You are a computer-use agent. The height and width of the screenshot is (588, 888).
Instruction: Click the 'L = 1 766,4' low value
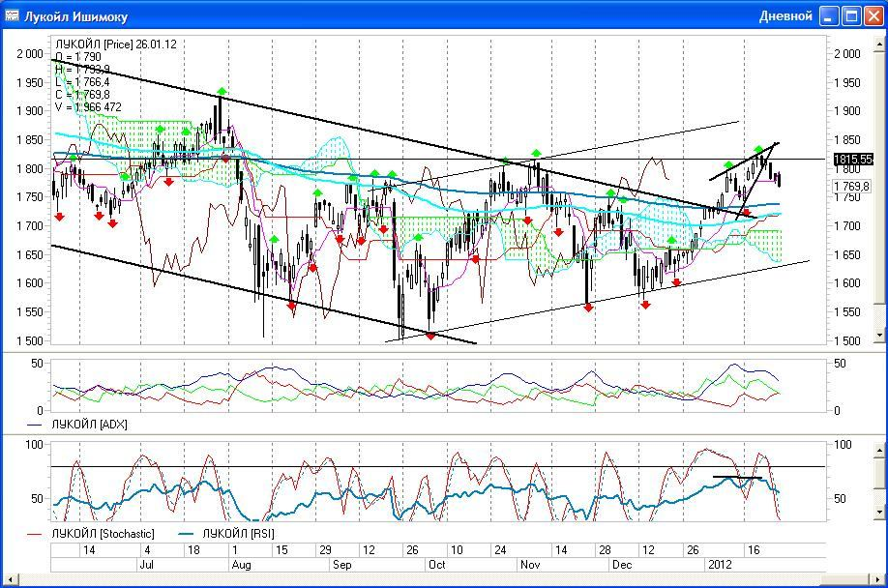(82, 82)
